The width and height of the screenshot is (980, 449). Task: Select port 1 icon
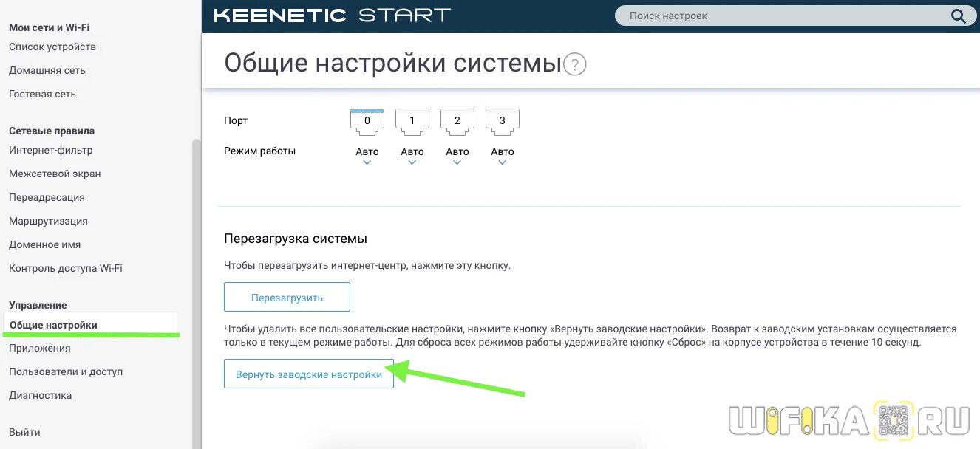pos(412,122)
